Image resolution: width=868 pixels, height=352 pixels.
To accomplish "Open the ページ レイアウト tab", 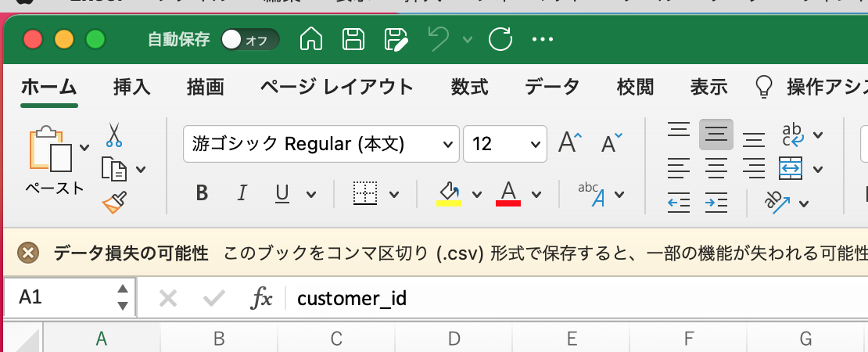I will click(337, 87).
